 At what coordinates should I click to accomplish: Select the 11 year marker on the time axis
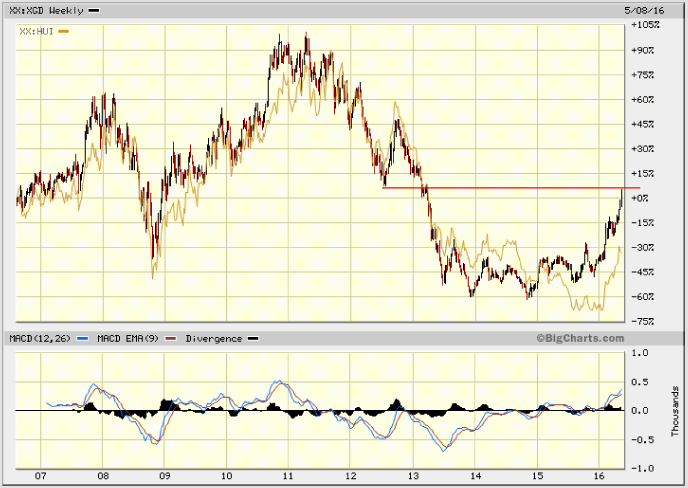coord(289,476)
